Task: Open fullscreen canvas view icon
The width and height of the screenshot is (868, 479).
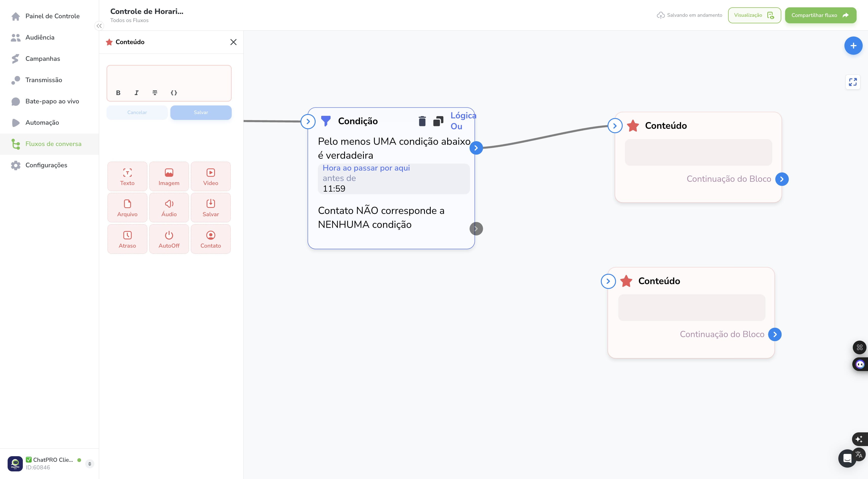Action: (853, 82)
